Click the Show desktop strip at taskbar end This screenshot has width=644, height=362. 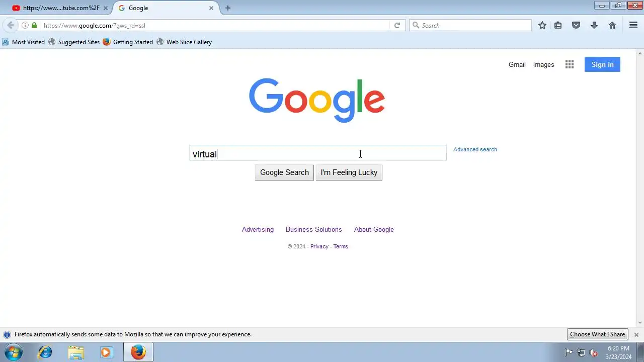(x=640, y=352)
